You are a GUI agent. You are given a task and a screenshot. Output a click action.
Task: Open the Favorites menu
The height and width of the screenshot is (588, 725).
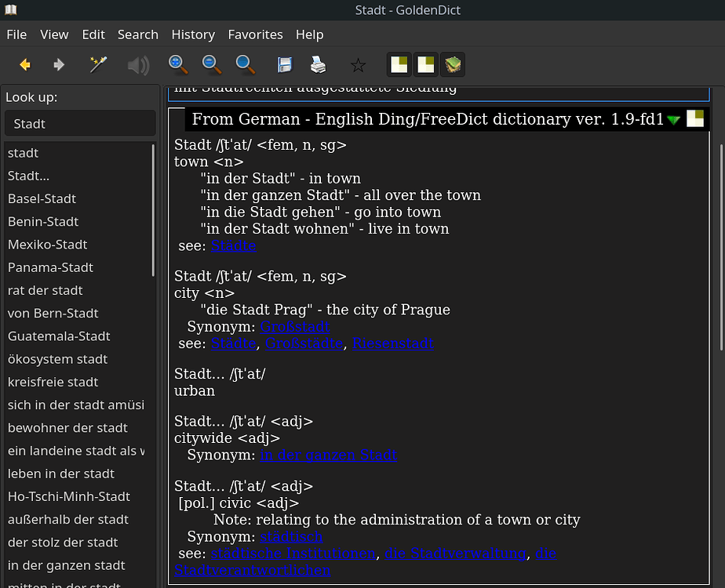click(255, 34)
